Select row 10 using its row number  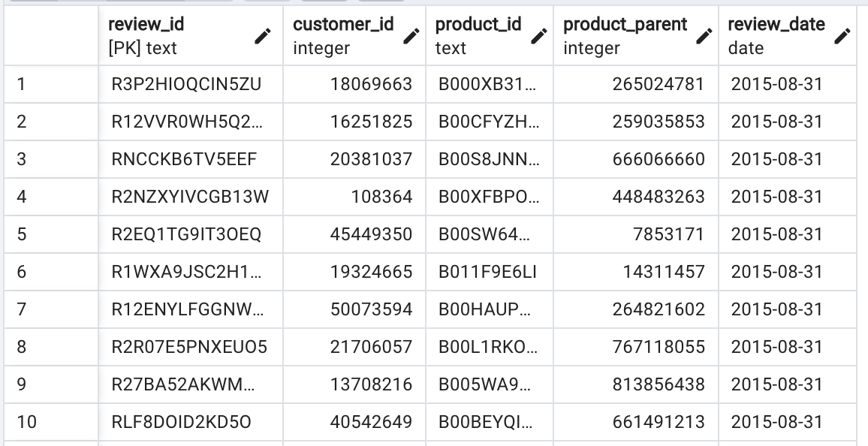tap(49, 422)
